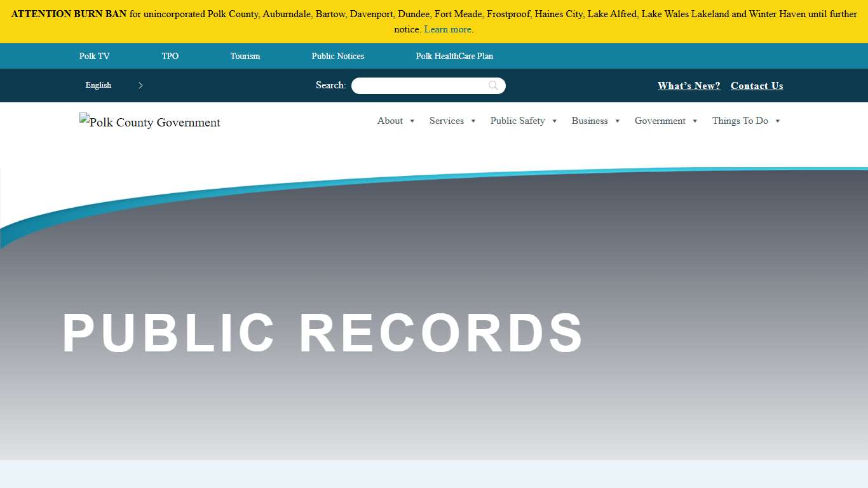Go to the Tourism page
Image resolution: width=868 pixels, height=488 pixels.
(x=245, y=56)
